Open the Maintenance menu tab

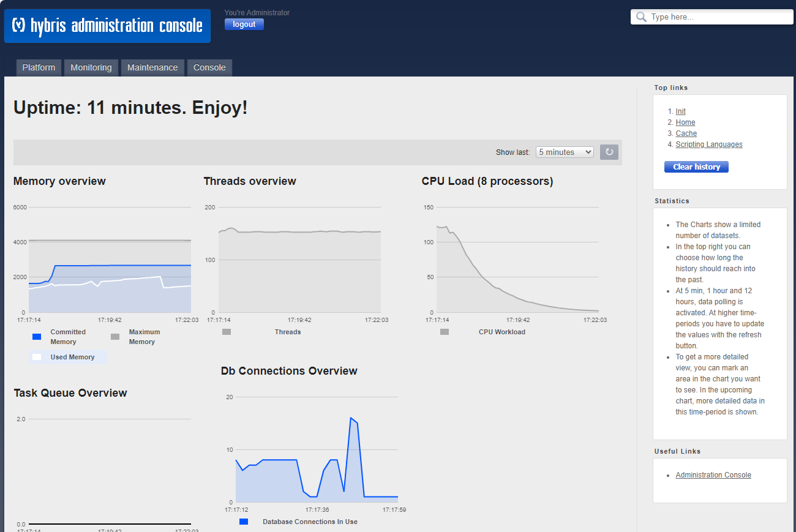pyautogui.click(x=152, y=67)
